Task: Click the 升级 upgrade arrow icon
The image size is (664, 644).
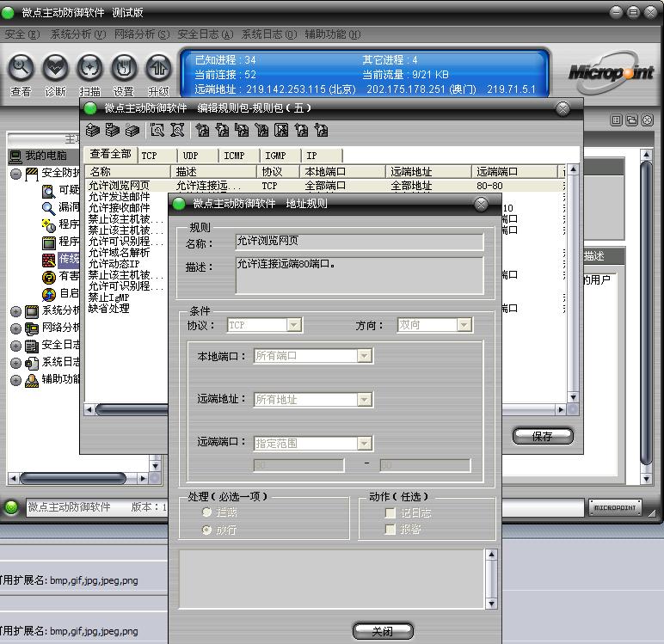Action: point(158,68)
